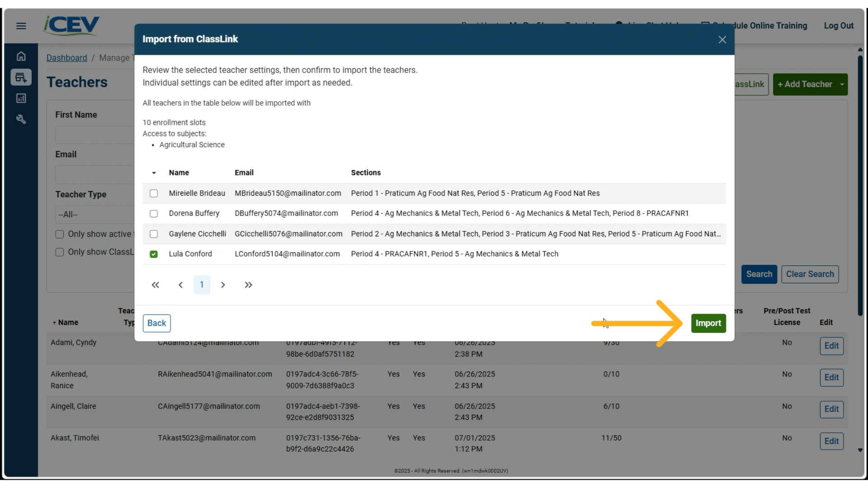The width and height of the screenshot is (868, 488).
Task: Open the Home sidebar icon
Action: click(x=21, y=56)
